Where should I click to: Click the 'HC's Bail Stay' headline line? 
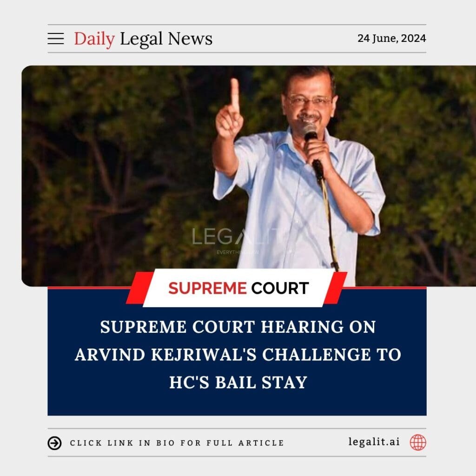coord(238,382)
